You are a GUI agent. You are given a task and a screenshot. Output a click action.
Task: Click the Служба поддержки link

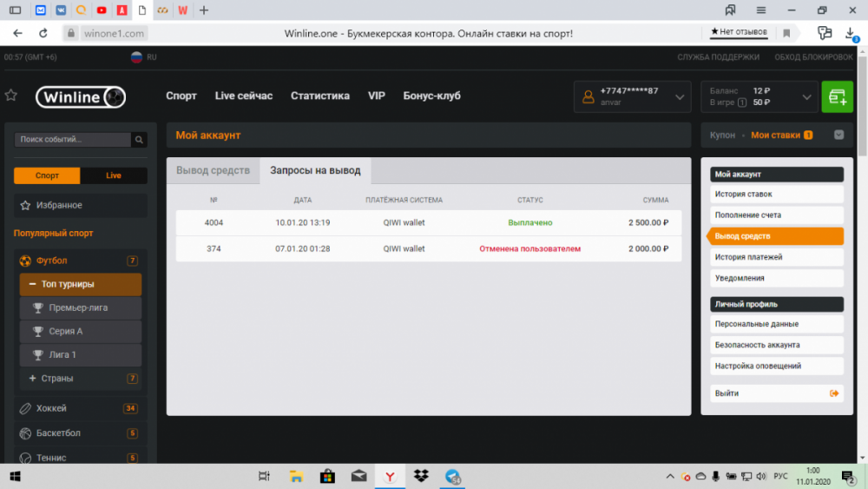pyautogui.click(x=718, y=57)
